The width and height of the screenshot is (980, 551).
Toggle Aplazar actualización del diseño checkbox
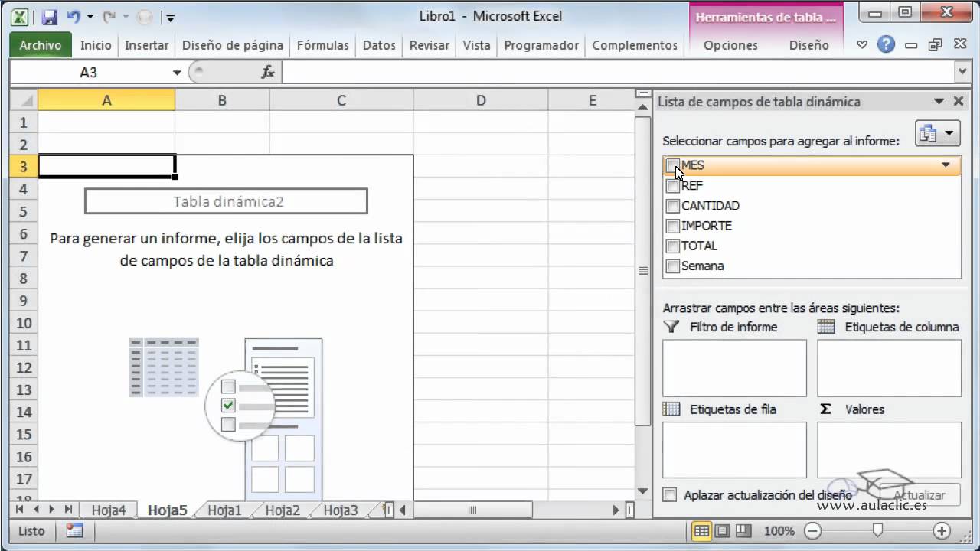670,495
